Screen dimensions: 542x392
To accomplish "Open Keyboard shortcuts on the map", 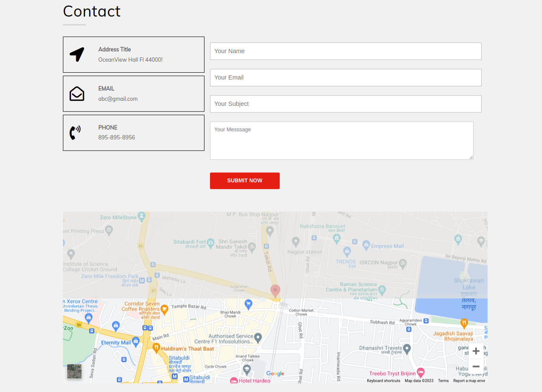I will 383,381.
